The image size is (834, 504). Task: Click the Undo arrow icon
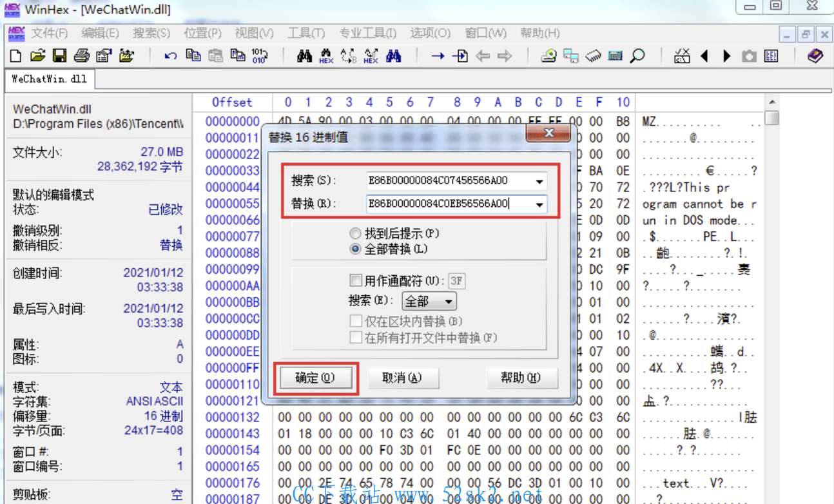pos(170,56)
